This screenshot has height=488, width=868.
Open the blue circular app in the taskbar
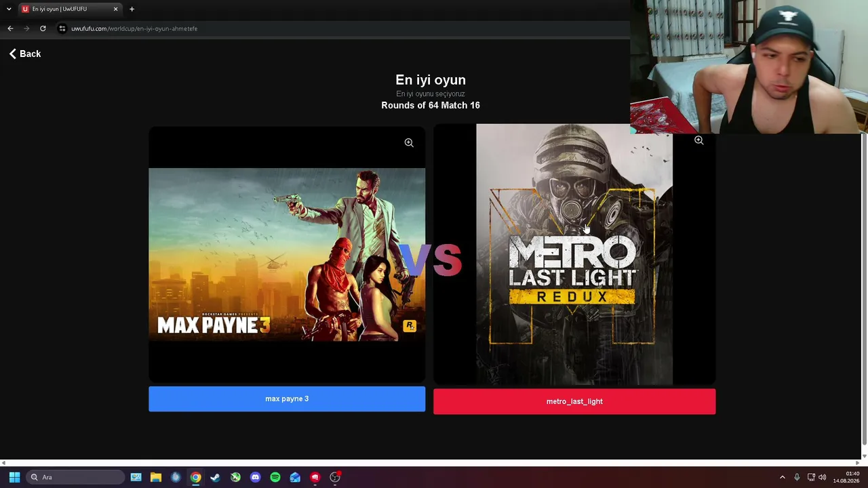pos(176,477)
